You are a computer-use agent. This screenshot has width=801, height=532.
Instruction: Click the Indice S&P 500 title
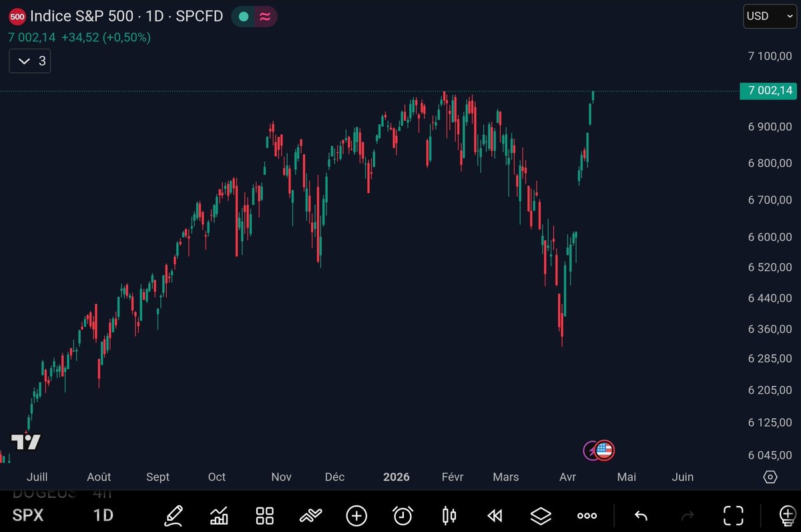82,17
